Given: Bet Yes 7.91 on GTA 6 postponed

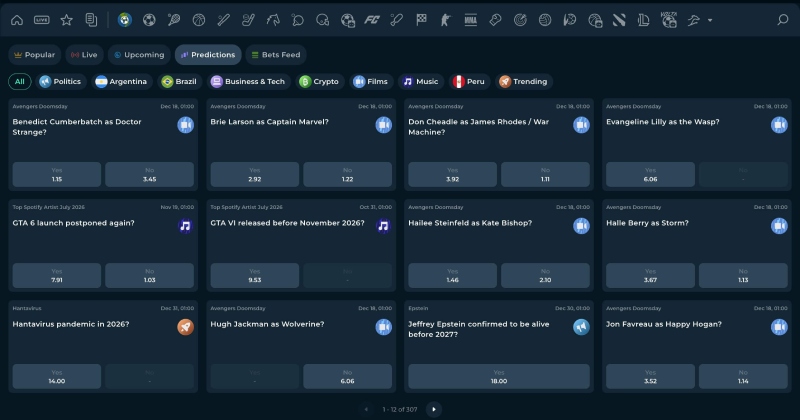Looking at the screenshot, I should click(57, 276).
